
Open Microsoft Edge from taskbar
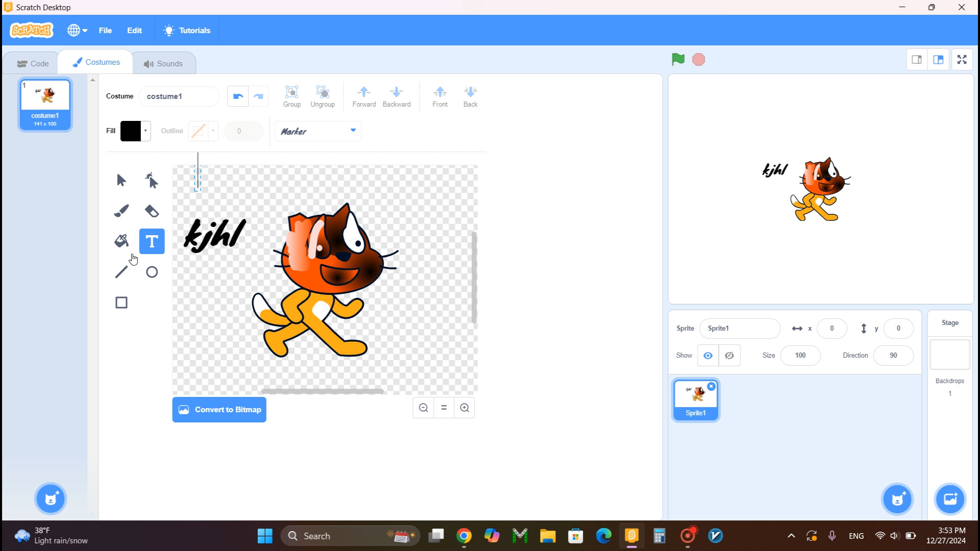coord(603,536)
